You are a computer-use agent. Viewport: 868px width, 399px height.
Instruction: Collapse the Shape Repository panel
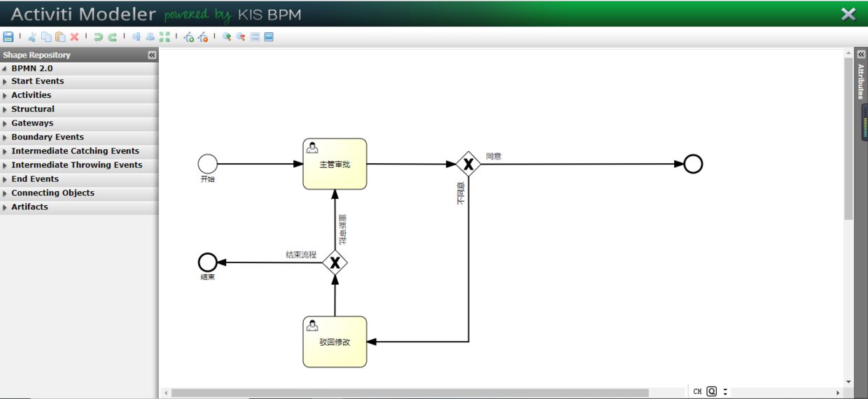click(152, 55)
